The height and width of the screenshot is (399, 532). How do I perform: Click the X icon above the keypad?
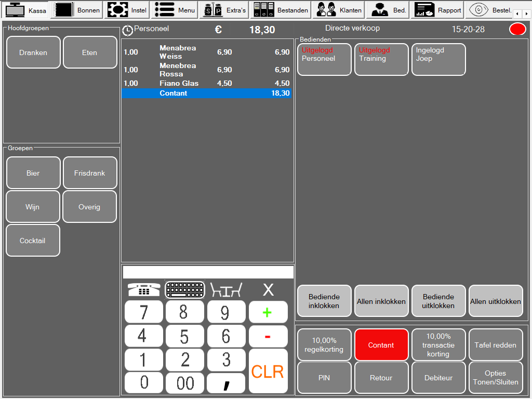pos(268,290)
